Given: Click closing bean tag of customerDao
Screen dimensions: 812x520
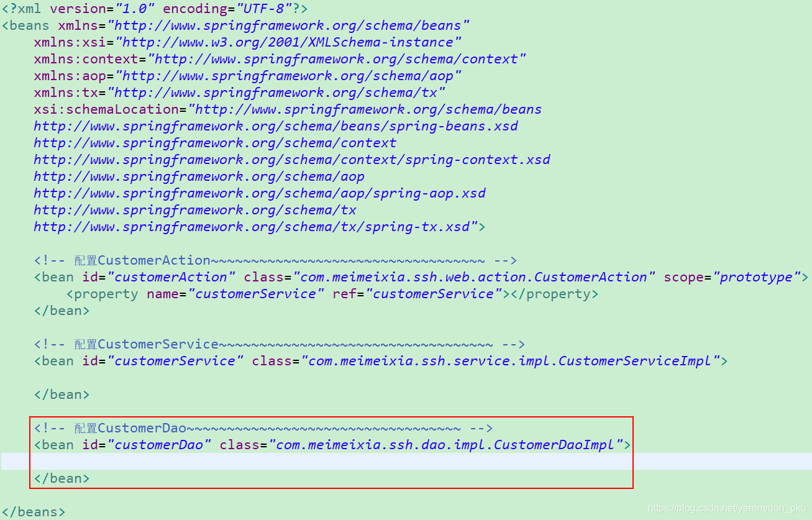Looking at the screenshot, I should 62,478.
